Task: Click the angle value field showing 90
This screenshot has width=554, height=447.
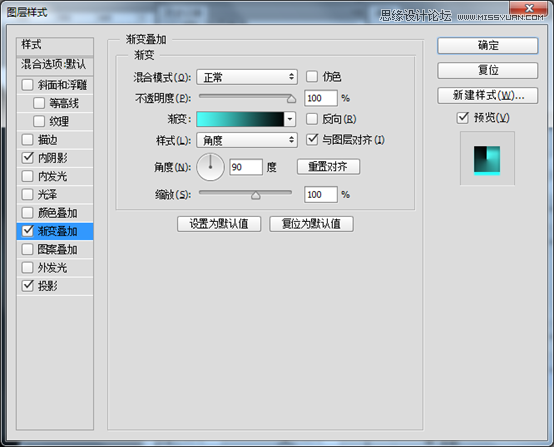Action: 246,167
